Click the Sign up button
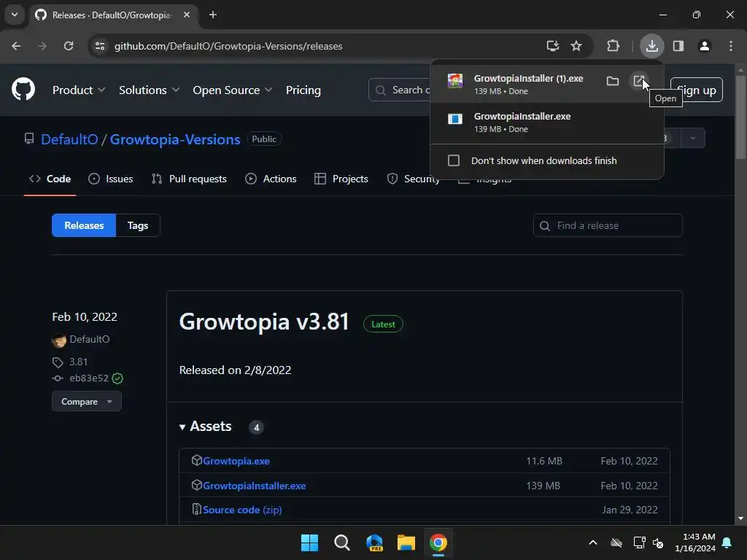Screen dimensions: 747x560 pos(697,90)
